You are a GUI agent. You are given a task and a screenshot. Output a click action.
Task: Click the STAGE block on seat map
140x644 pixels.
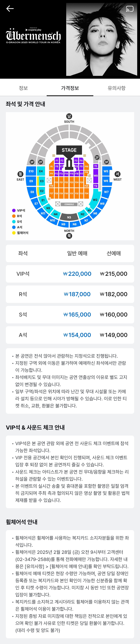point(69,150)
